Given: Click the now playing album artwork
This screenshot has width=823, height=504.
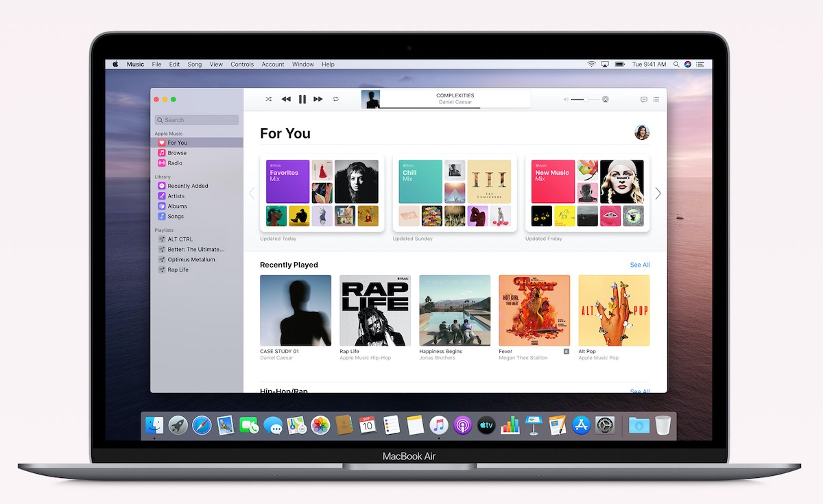Looking at the screenshot, I should pyautogui.click(x=371, y=99).
